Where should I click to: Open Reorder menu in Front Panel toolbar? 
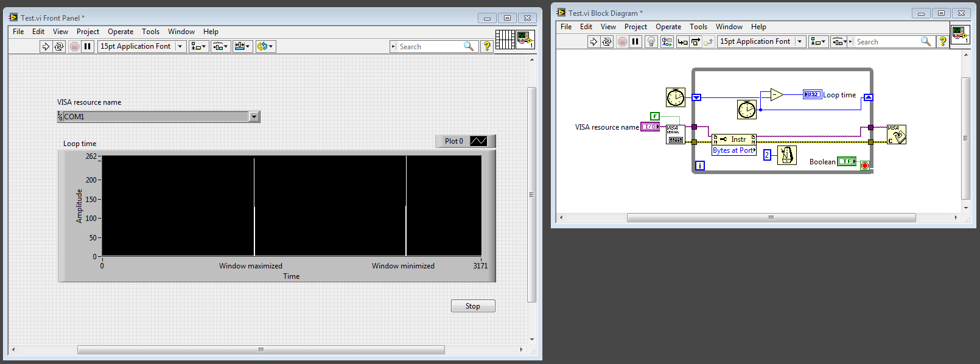pyautogui.click(x=265, y=46)
